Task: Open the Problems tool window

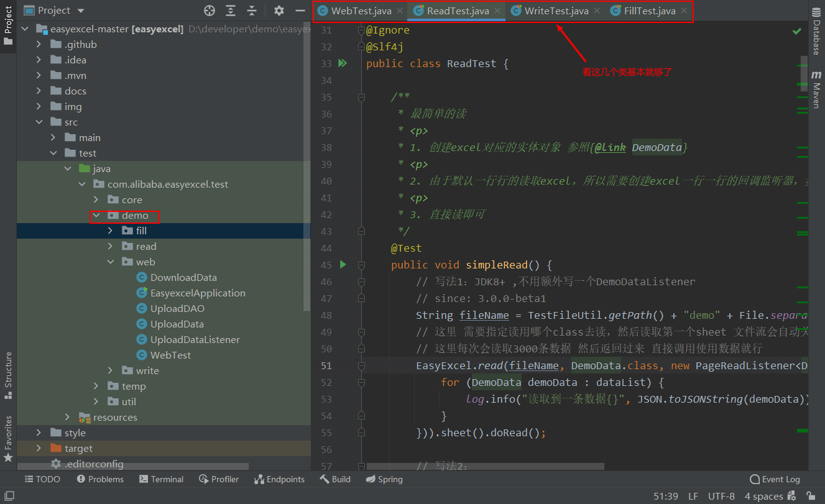Action: (x=100, y=479)
